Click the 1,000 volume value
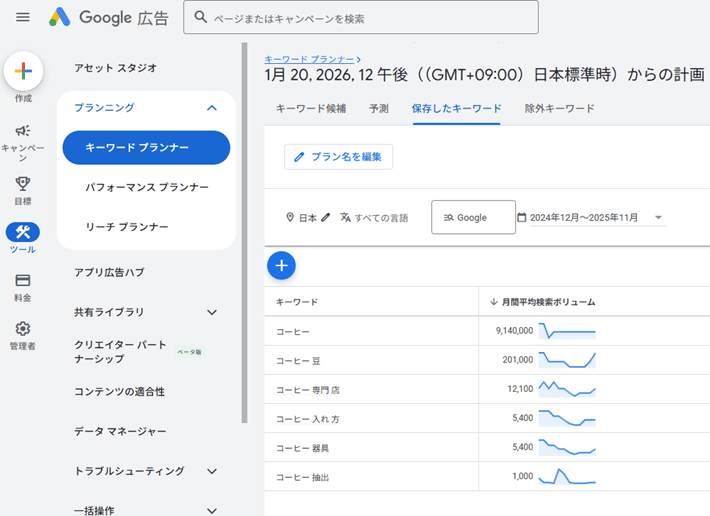 pos(523,476)
